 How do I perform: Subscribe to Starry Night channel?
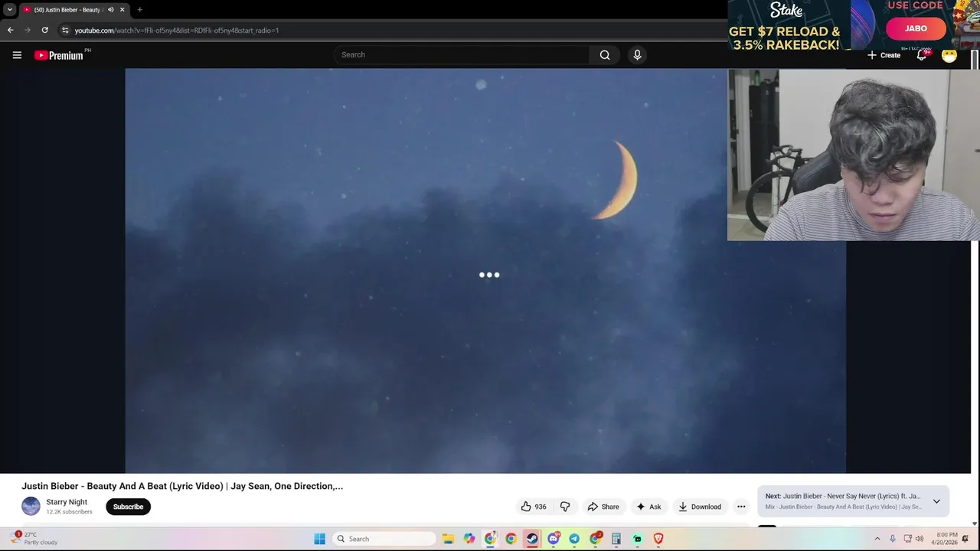pyautogui.click(x=128, y=507)
